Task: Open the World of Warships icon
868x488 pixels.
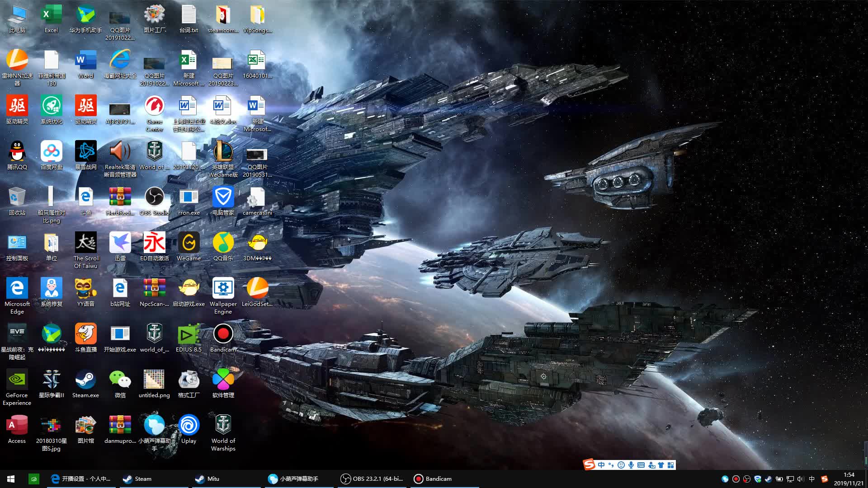Action: (223, 426)
